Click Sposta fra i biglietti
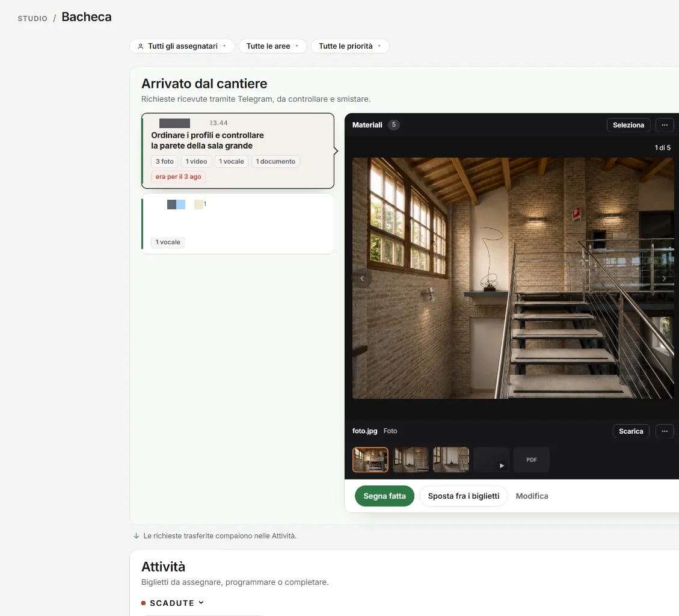 tap(463, 496)
